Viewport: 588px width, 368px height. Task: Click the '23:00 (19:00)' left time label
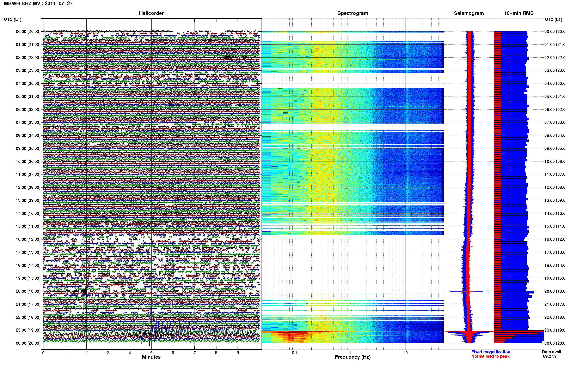pyautogui.click(x=28, y=330)
